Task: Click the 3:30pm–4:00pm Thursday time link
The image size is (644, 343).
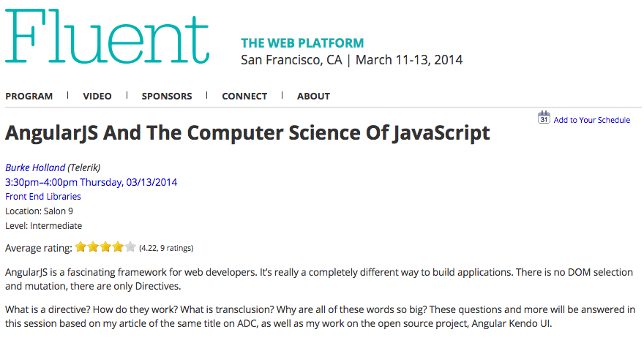Action: 91,182
